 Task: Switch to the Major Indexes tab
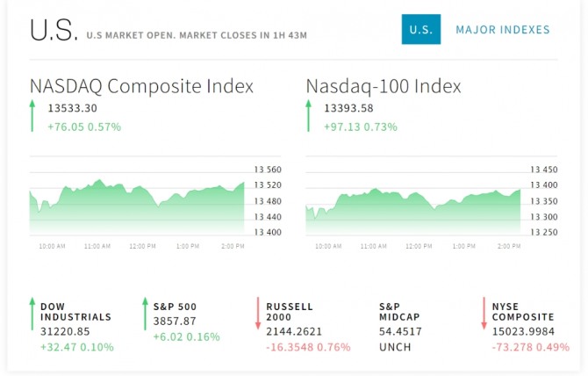click(x=503, y=30)
